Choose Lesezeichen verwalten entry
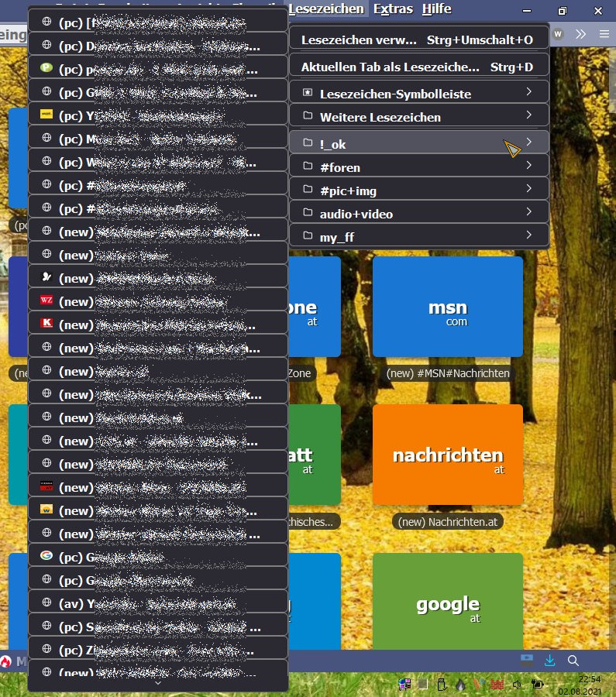This screenshot has width=616, height=697. [418, 39]
